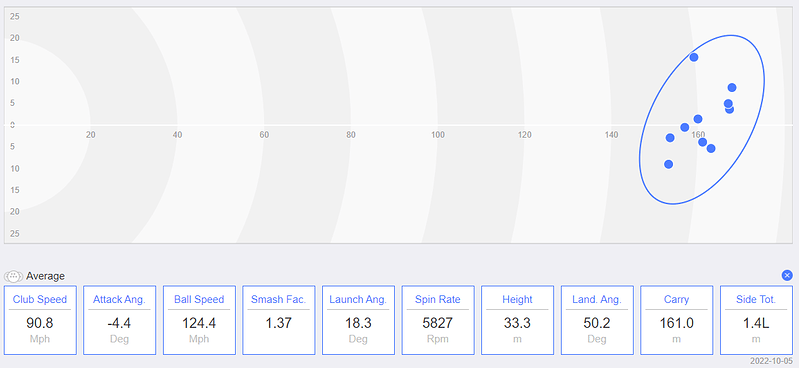Click the topmost shot dot in ellipse
799x368 pixels.
(x=694, y=57)
